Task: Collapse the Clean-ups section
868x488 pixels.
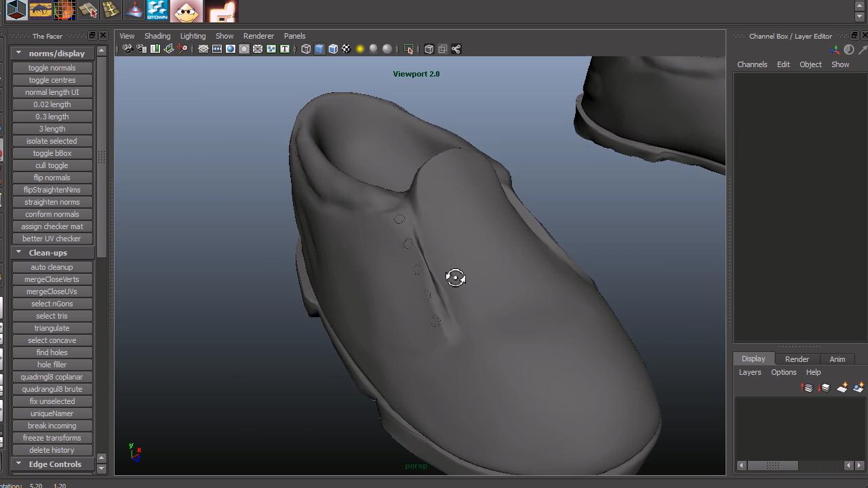Action: (18, 252)
